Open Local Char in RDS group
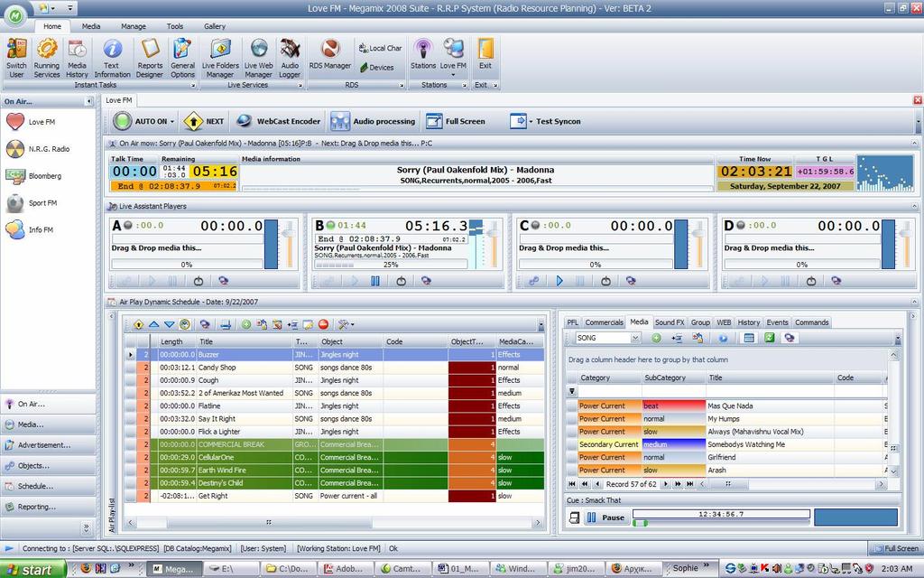 coord(380,49)
